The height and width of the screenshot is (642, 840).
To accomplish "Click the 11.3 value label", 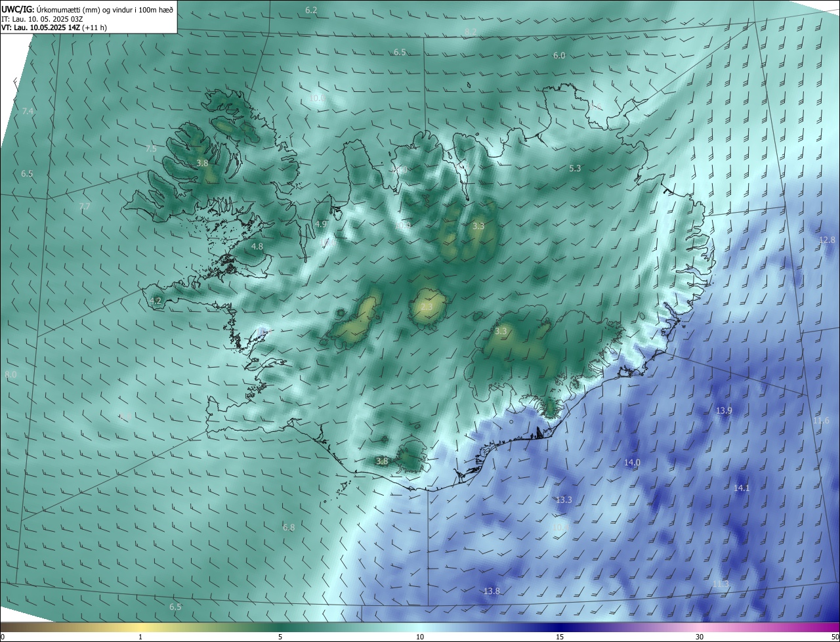I will coord(721,584).
